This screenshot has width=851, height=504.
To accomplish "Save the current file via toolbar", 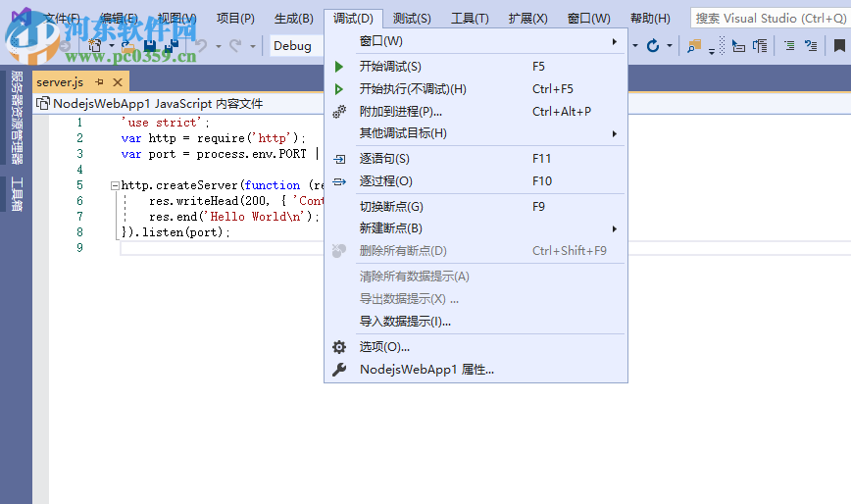I will coord(150,47).
